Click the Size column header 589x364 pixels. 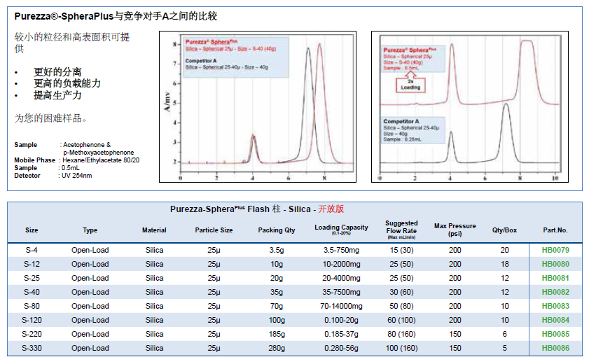[32, 230]
